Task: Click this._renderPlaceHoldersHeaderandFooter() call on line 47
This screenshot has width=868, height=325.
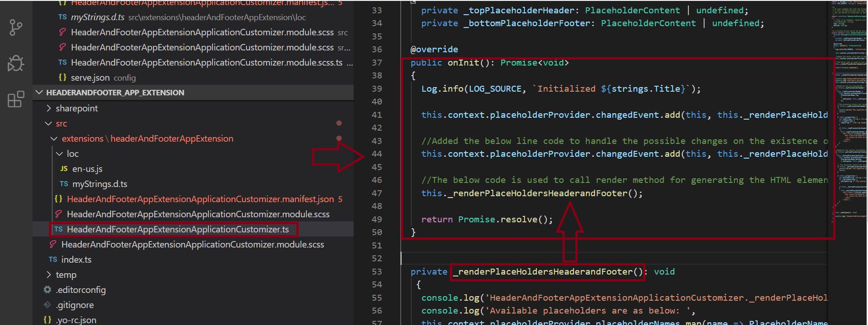Action: click(x=532, y=193)
